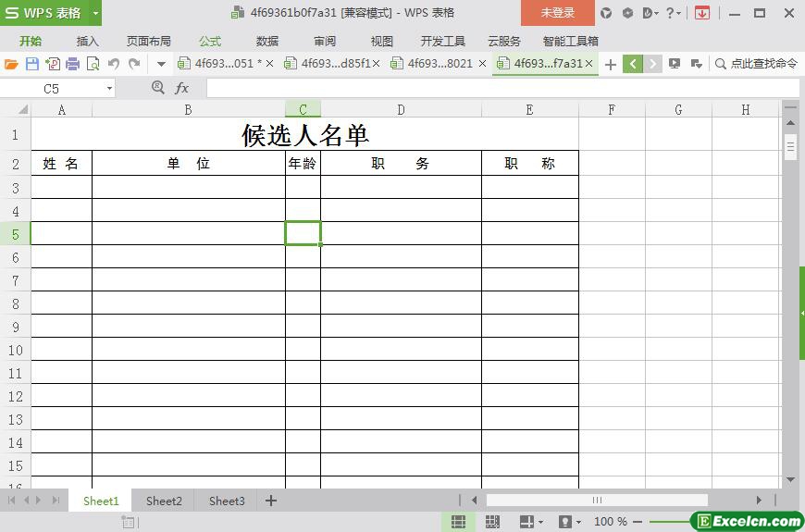The height and width of the screenshot is (532, 805).
Task: Open the 公式 ribbon tab
Action: click(x=210, y=41)
